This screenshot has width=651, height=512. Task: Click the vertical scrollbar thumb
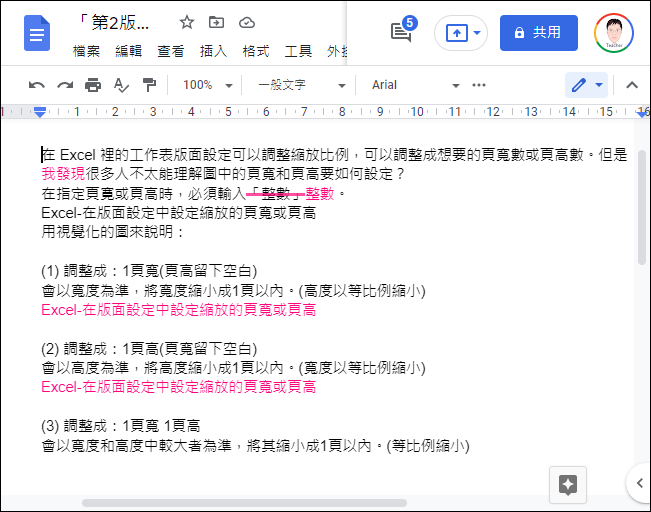coord(642,206)
